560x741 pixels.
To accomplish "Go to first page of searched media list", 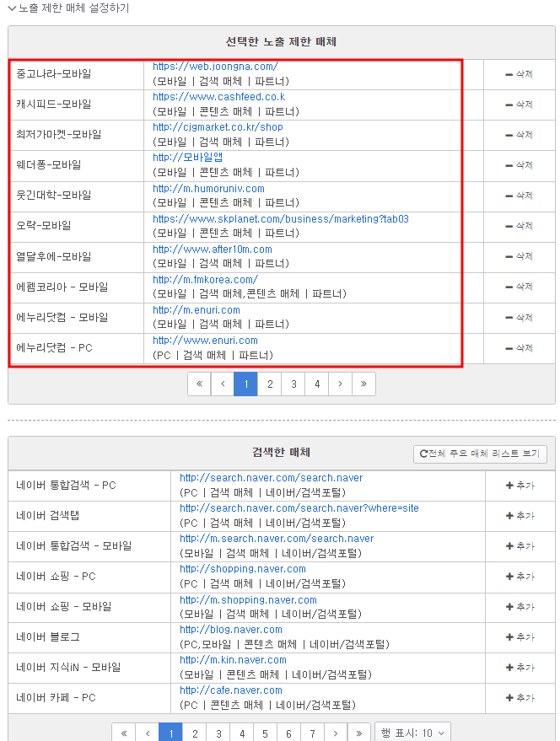I will (x=124, y=733).
